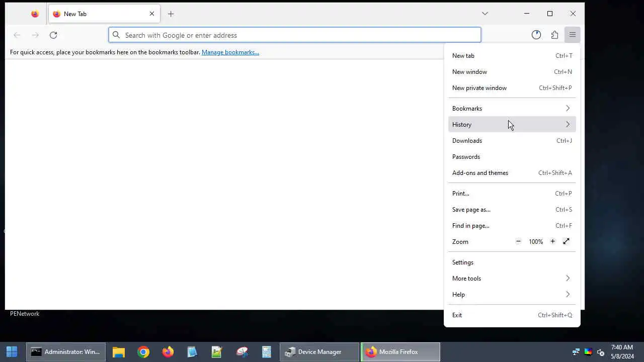Viewport: 644px width, 362px height.
Task: Click the PENetwork desktop label
Action: click(25, 314)
